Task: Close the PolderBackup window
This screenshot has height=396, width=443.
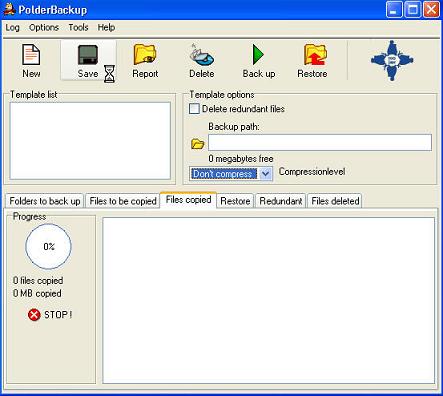Action: [431, 9]
